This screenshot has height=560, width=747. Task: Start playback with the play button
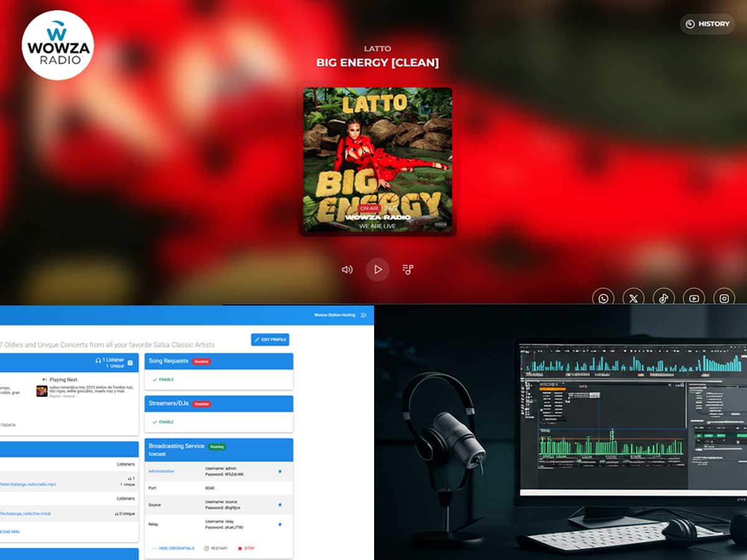click(x=377, y=269)
